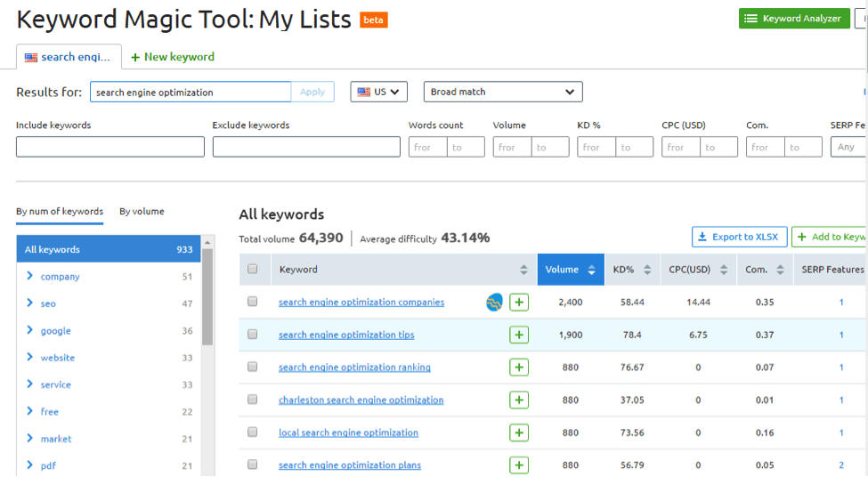The height and width of the screenshot is (477, 868).
Task: Click the blue wave badge beside companies keyword
Action: [x=494, y=303]
